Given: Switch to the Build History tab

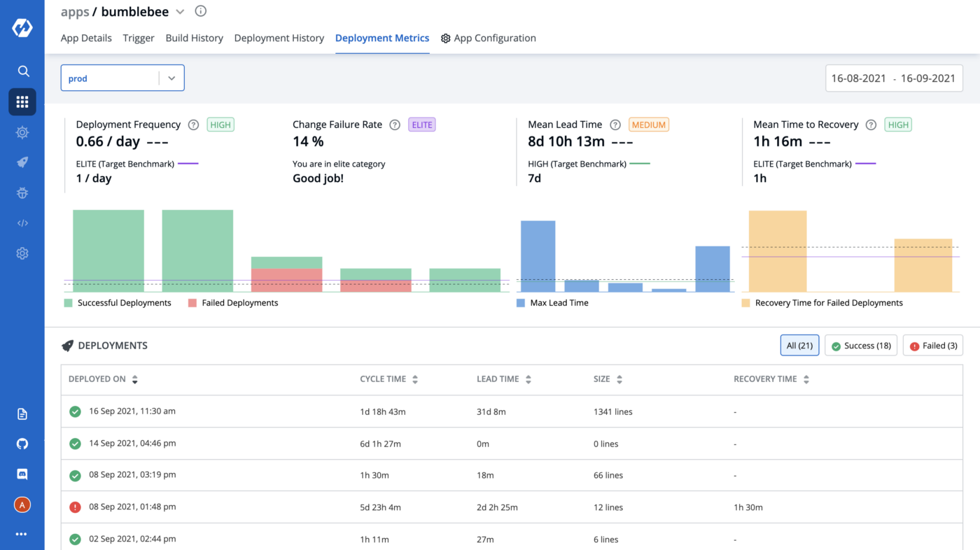Looking at the screenshot, I should click(x=194, y=38).
